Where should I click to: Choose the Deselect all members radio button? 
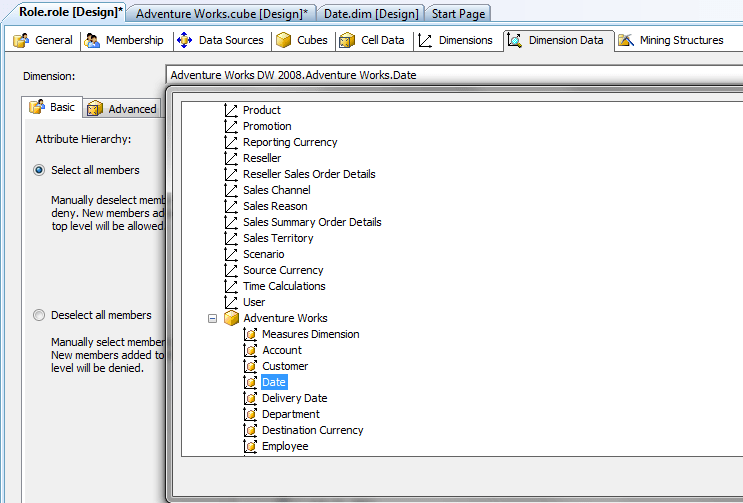(39, 315)
